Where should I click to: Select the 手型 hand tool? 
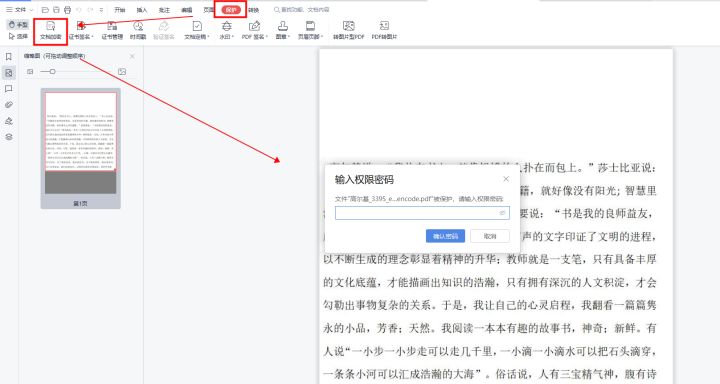pos(18,25)
